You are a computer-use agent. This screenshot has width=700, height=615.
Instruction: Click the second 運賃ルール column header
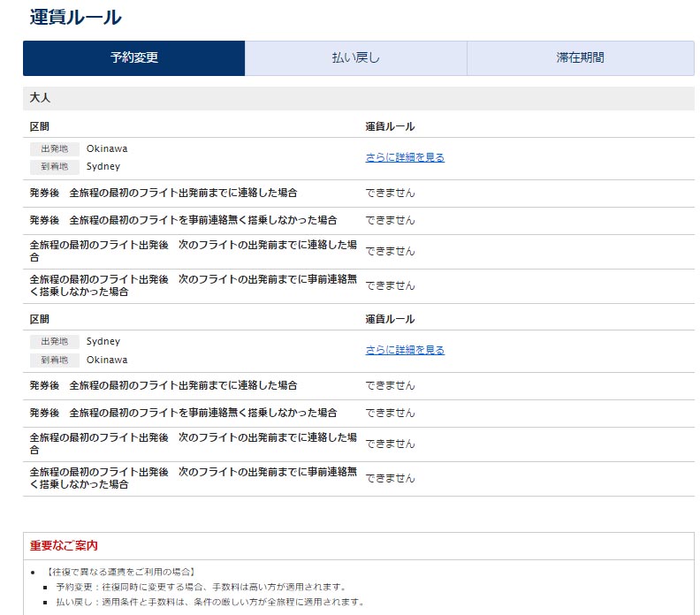point(390,319)
